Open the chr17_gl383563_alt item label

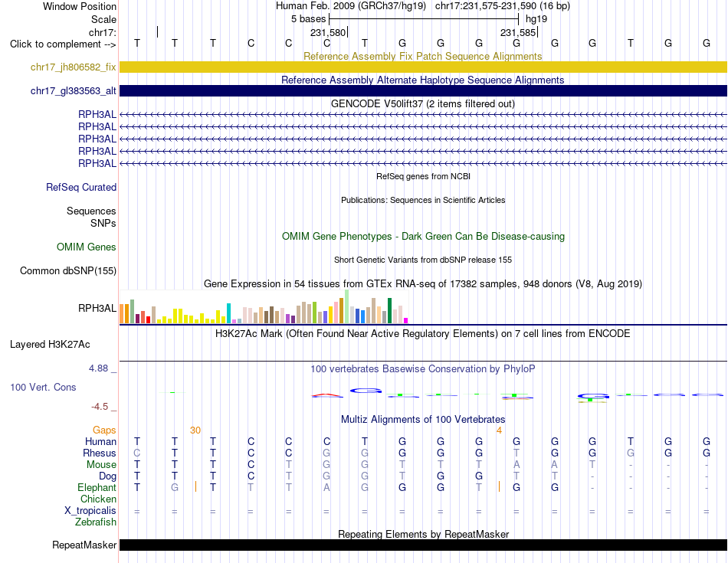click(x=73, y=91)
